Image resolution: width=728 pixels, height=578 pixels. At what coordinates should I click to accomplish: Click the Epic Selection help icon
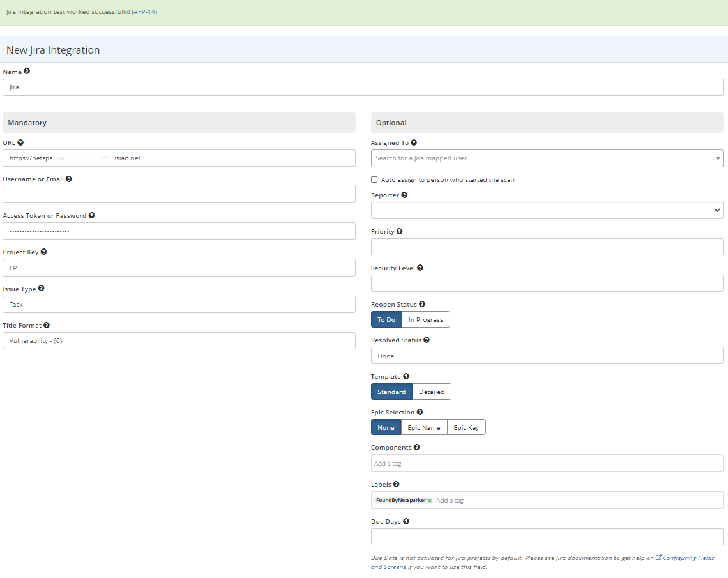pos(420,412)
